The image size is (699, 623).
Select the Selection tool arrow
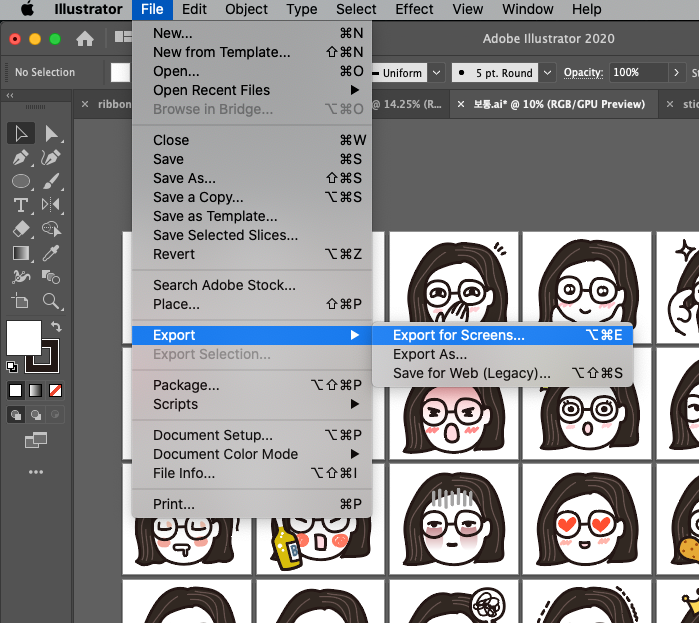[21, 133]
